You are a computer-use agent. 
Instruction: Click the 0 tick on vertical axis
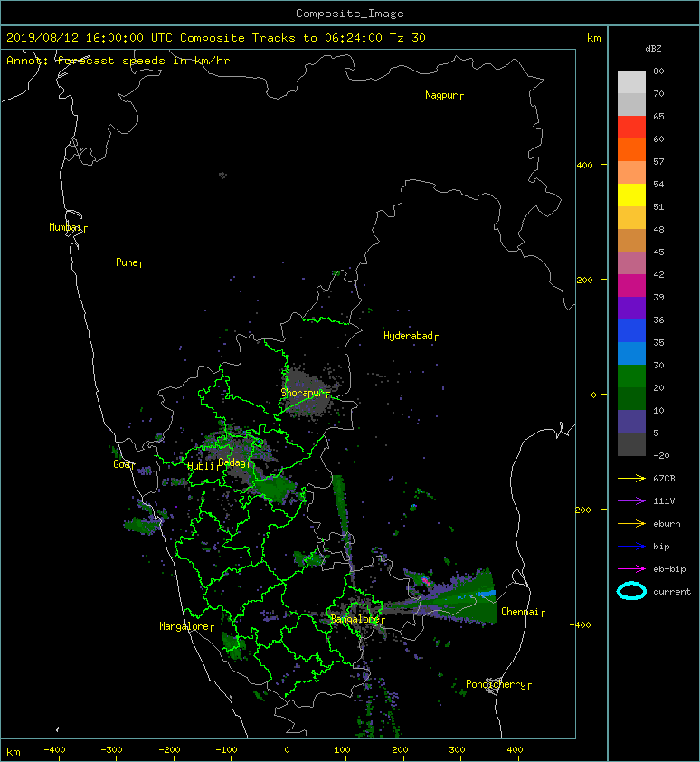[593, 395]
